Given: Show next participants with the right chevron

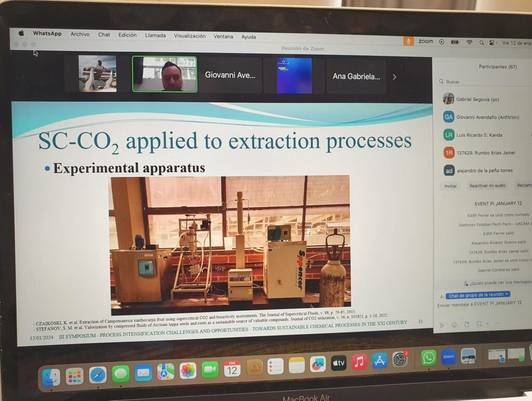Looking at the screenshot, I should pyautogui.click(x=394, y=77).
